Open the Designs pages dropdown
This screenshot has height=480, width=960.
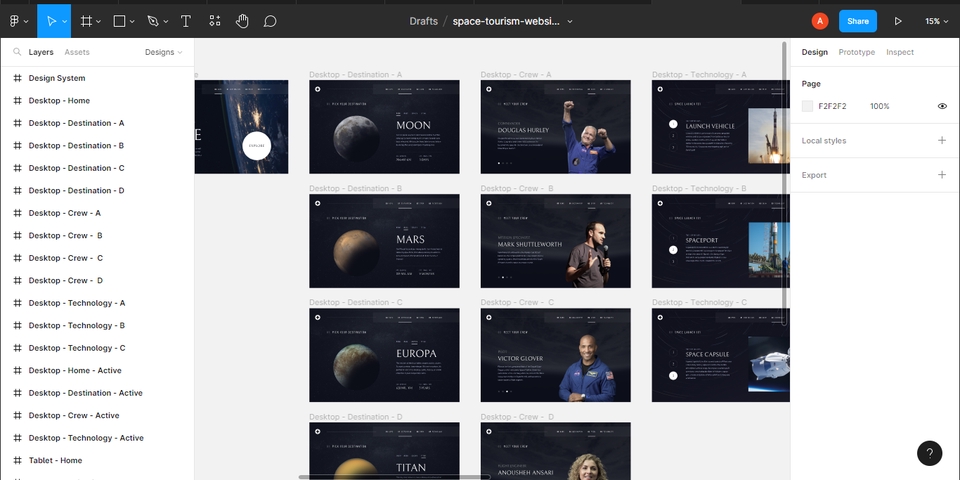(x=163, y=52)
